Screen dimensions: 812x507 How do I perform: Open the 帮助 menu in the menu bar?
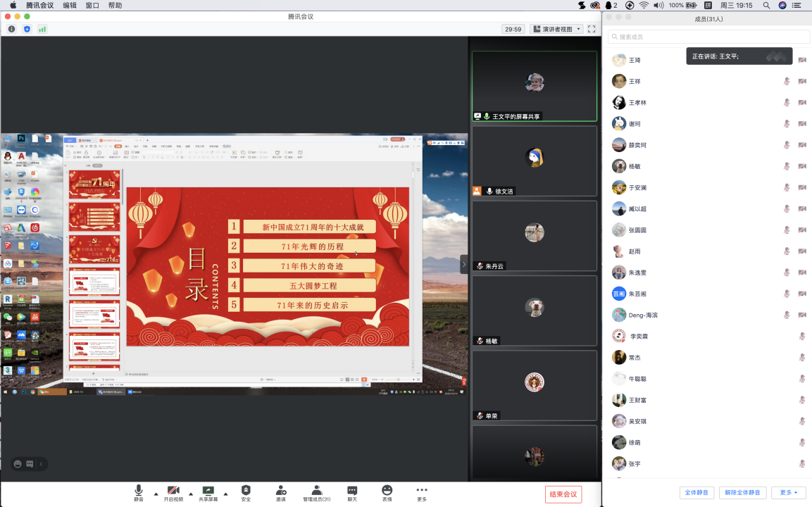115,5
